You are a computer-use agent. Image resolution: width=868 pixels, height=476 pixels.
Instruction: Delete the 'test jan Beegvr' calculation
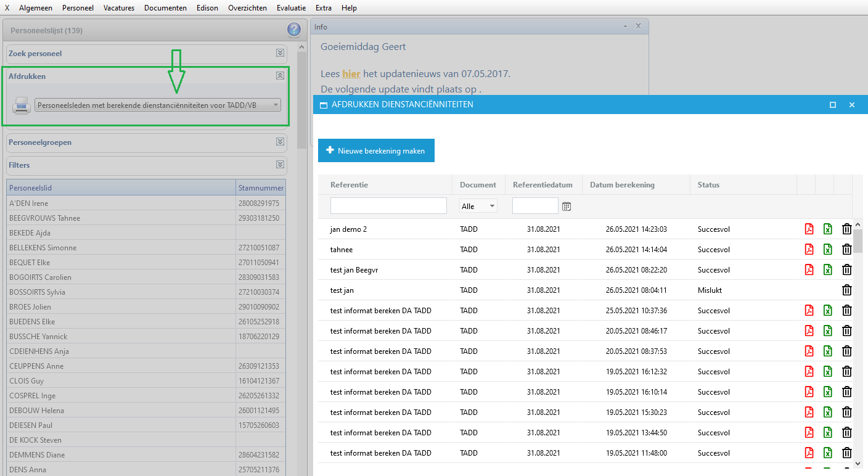[847, 270]
